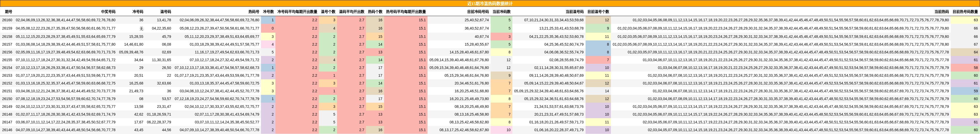Screen dimensions: 980x134
Task: Select period number 26154
Action: pyautogui.click(x=7, y=68)
